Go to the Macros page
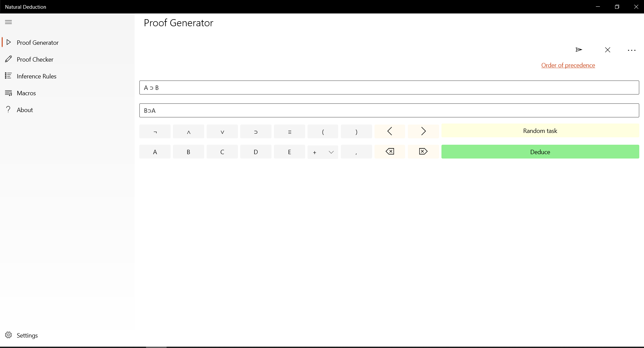This screenshot has width=644, height=348. click(26, 93)
